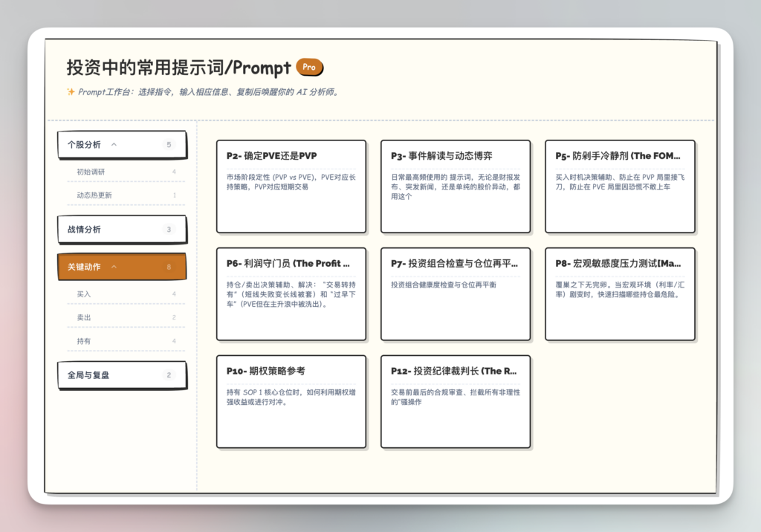Open the P2- 确定PVE还是PVP card
This screenshot has width=761, height=532.
(291, 186)
